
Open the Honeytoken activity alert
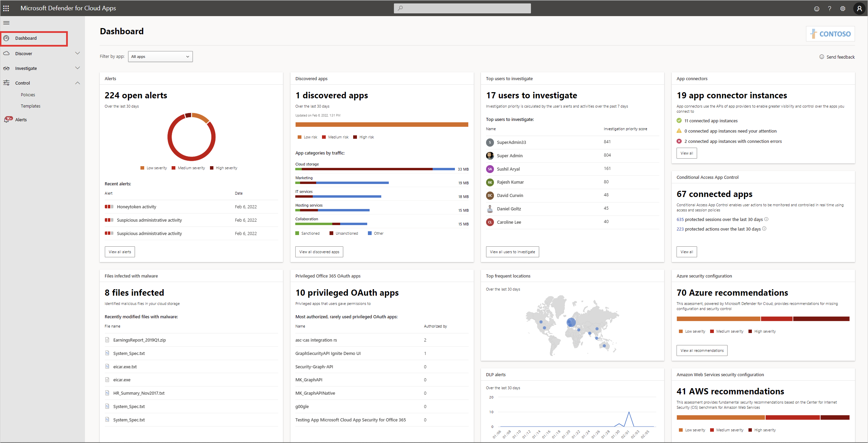(x=191, y=207)
